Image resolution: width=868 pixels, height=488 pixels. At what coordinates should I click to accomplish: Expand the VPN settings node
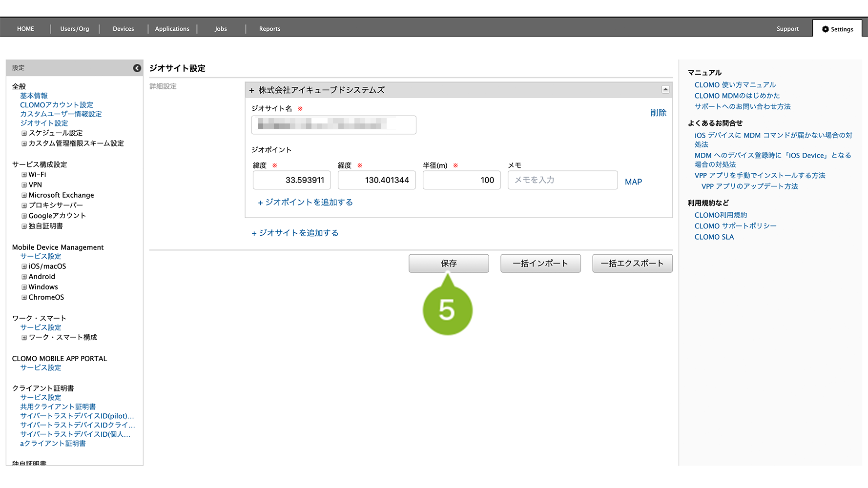[24, 185]
